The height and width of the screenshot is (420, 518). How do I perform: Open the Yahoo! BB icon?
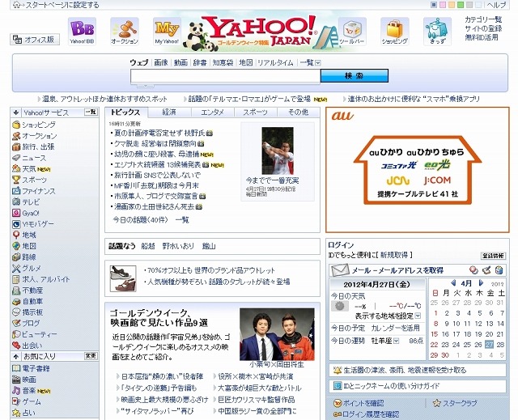click(82, 32)
